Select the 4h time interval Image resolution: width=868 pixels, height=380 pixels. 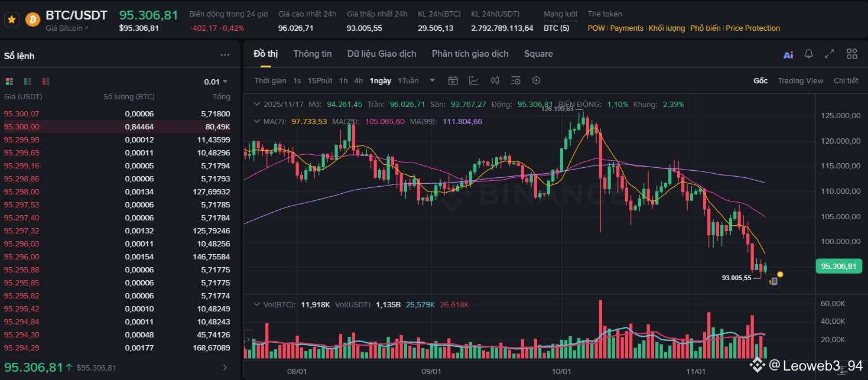[x=359, y=81]
